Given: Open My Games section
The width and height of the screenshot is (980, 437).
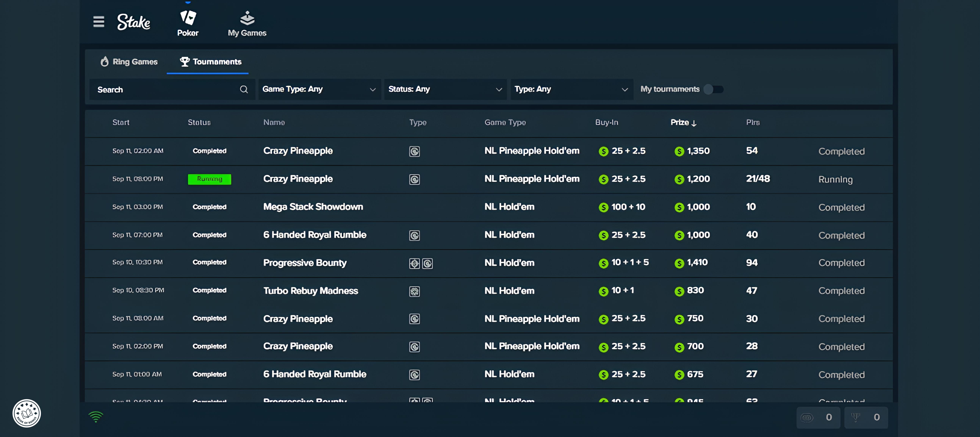Looking at the screenshot, I should (x=247, y=23).
